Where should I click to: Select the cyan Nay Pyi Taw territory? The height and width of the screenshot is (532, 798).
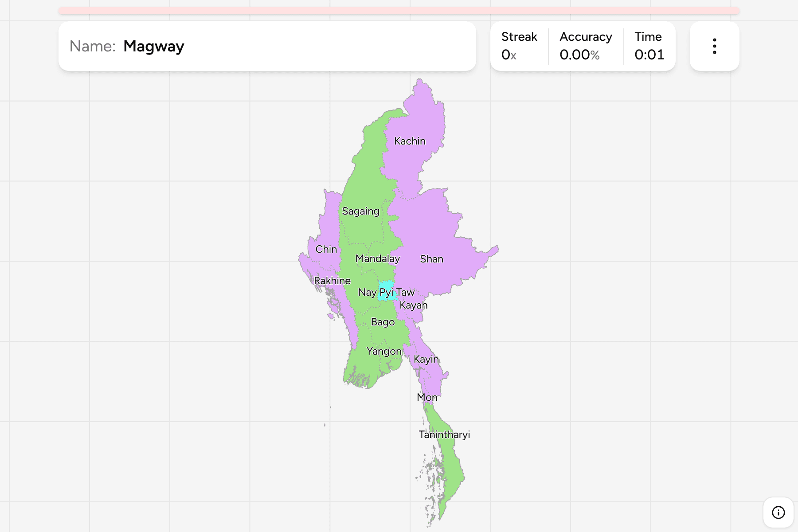387,291
